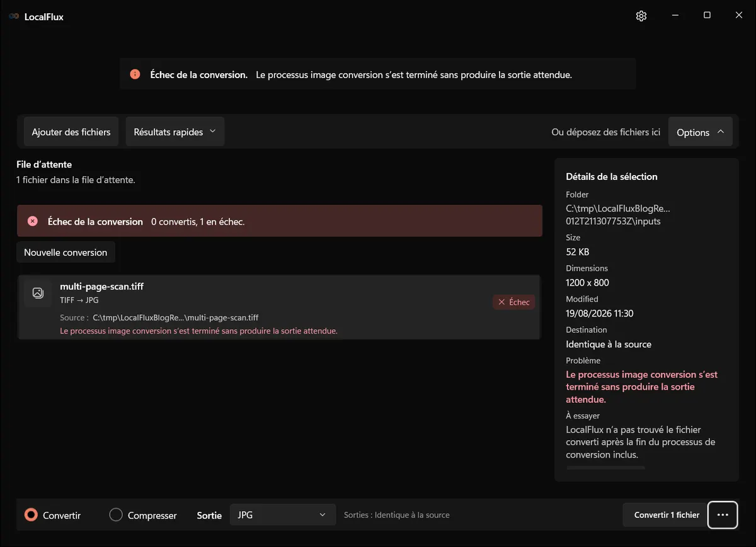Click the Échec status badge
The height and width of the screenshot is (547, 756).
[514, 302]
